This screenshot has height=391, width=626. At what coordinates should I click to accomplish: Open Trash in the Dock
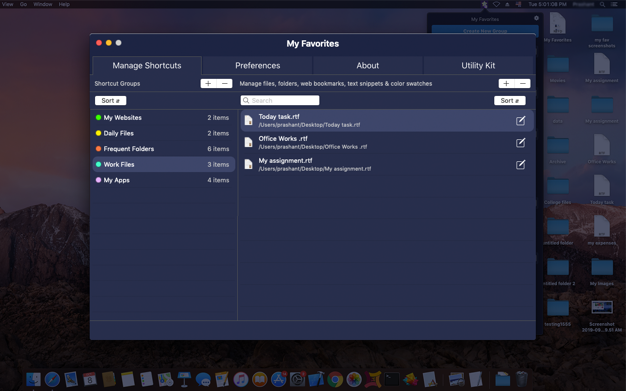521,379
